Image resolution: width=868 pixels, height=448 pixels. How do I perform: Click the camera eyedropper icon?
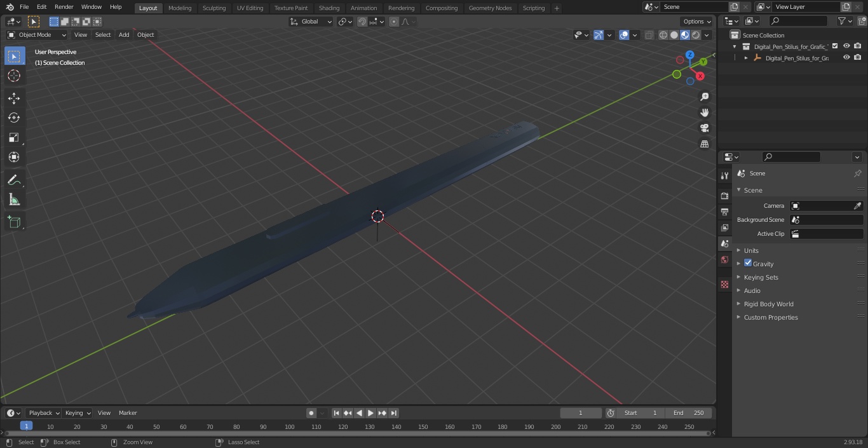[x=857, y=206]
